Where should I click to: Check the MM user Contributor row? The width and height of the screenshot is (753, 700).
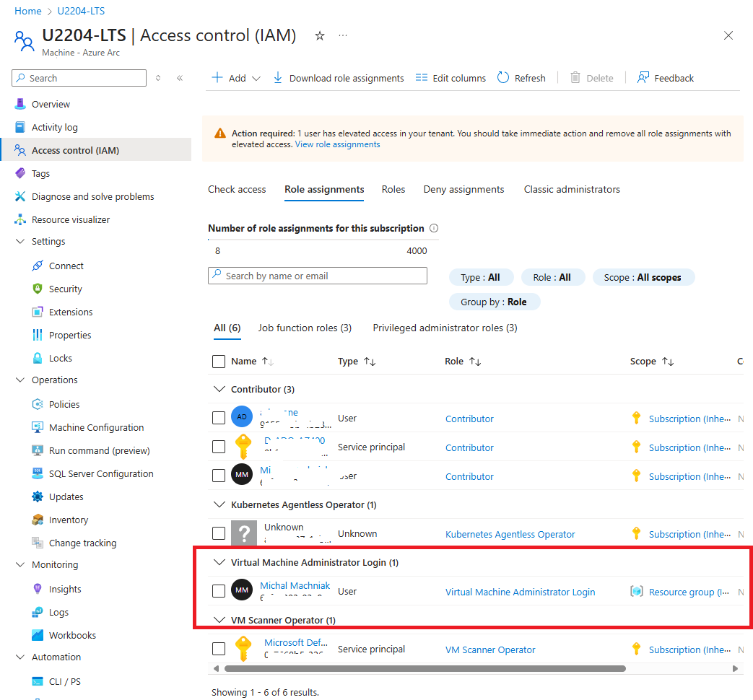(x=219, y=476)
